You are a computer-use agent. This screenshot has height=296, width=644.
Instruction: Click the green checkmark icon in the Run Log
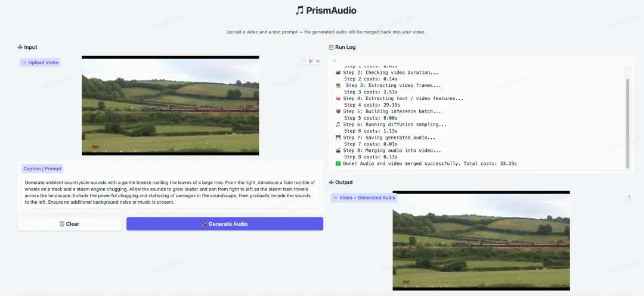pyautogui.click(x=338, y=164)
